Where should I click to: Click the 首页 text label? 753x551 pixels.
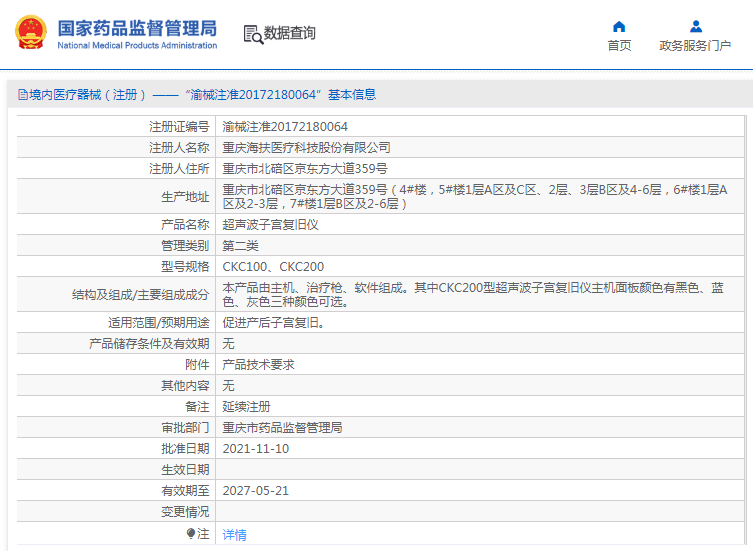tap(619, 46)
